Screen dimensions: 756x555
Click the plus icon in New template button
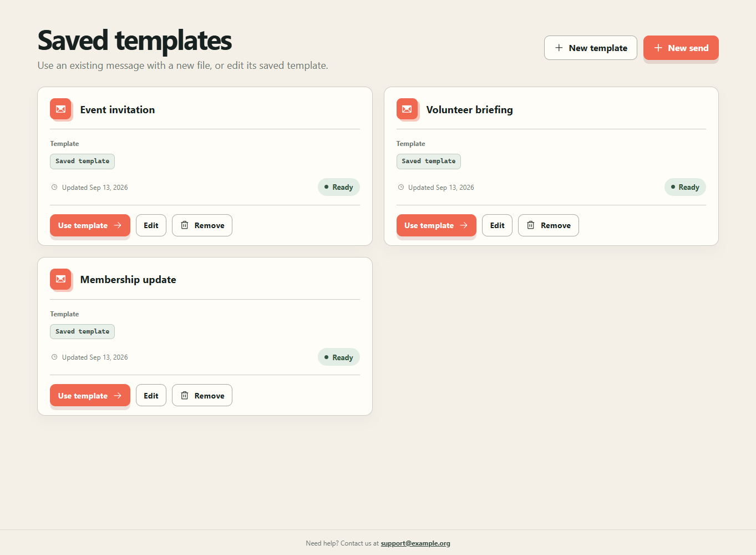(x=559, y=48)
